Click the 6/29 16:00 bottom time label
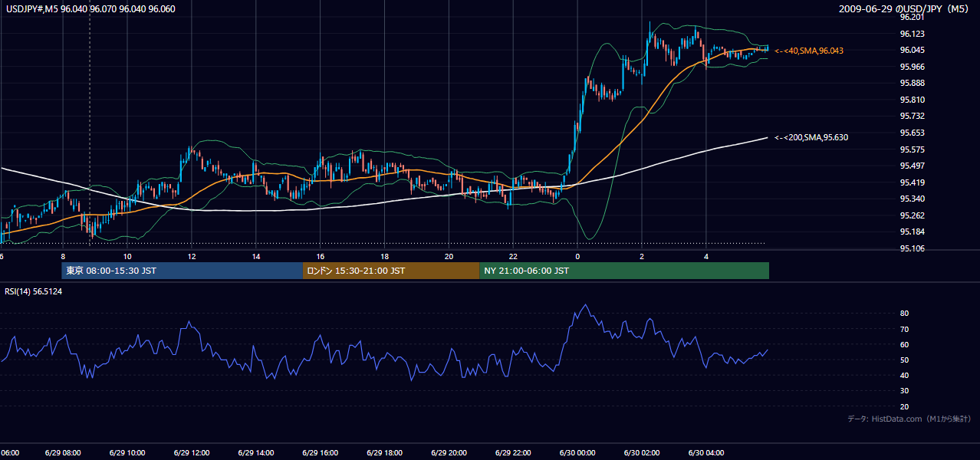Image resolution: width=980 pixels, height=460 pixels. coord(320,453)
